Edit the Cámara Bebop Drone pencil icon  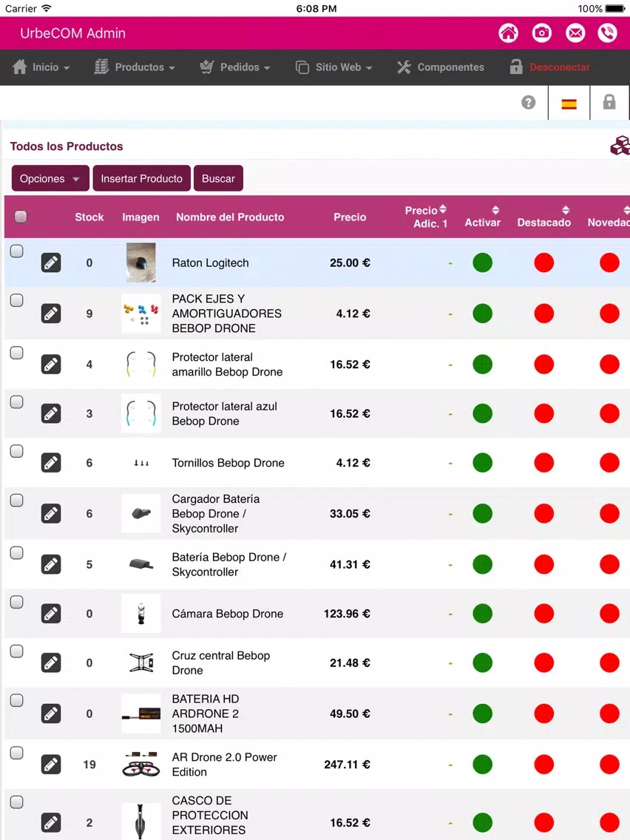[x=51, y=614]
